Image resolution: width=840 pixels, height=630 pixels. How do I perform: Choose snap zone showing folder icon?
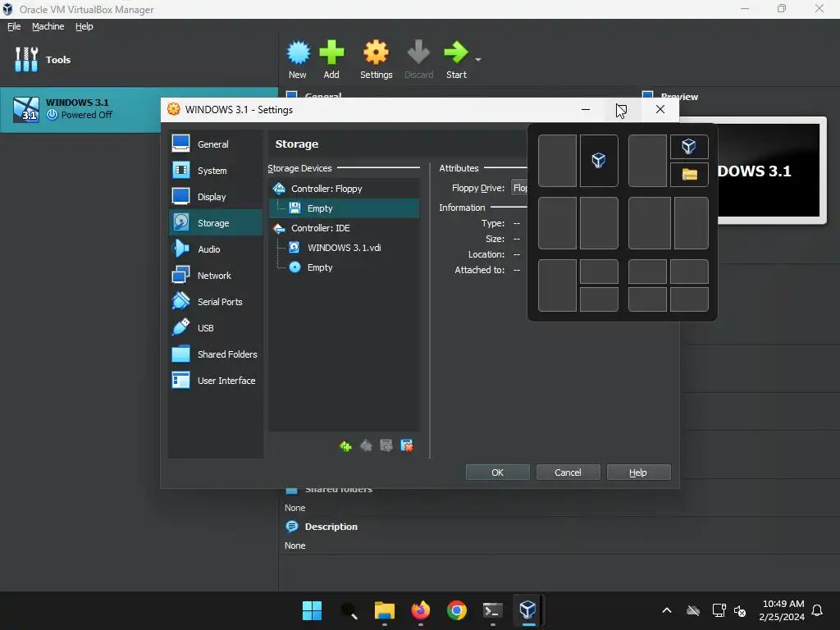click(689, 174)
